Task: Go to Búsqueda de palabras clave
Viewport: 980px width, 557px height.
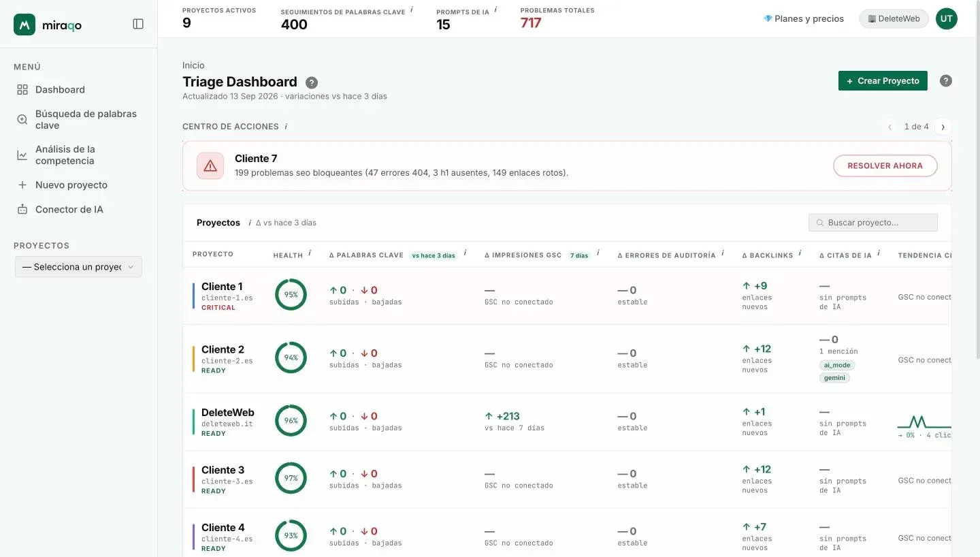Action: (78, 119)
